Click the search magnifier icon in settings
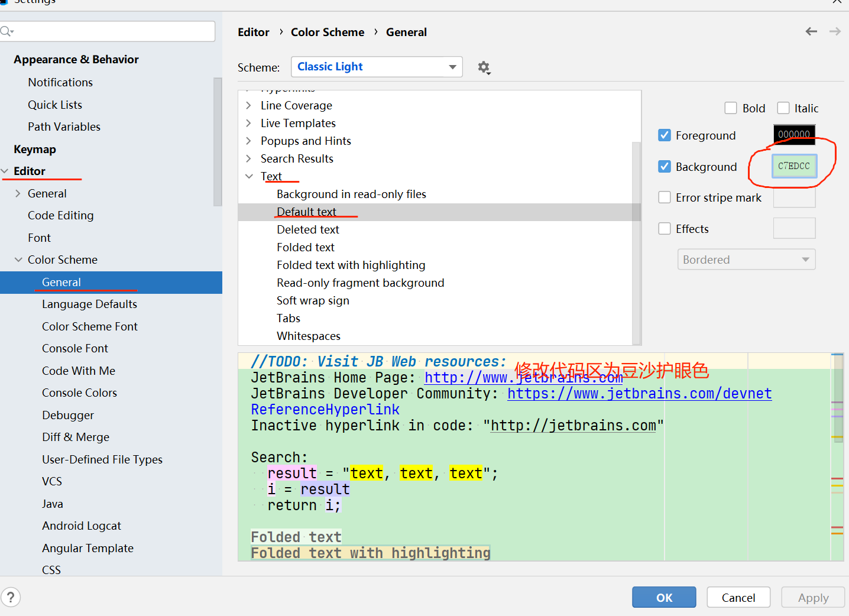Image resolution: width=849 pixels, height=616 pixels. click(x=7, y=31)
